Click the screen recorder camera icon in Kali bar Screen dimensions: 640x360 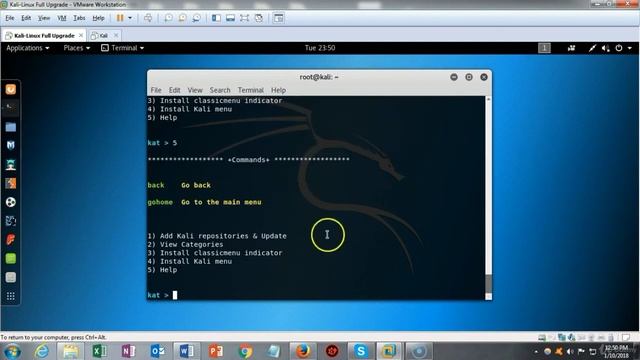(571, 48)
